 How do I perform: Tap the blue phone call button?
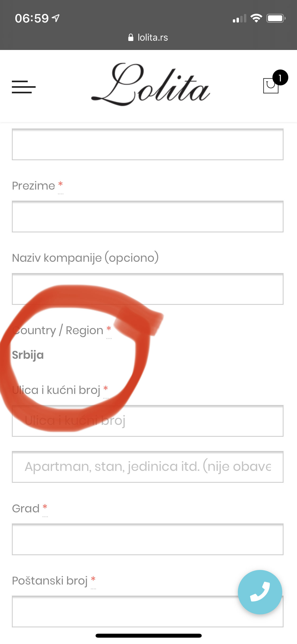point(260,592)
